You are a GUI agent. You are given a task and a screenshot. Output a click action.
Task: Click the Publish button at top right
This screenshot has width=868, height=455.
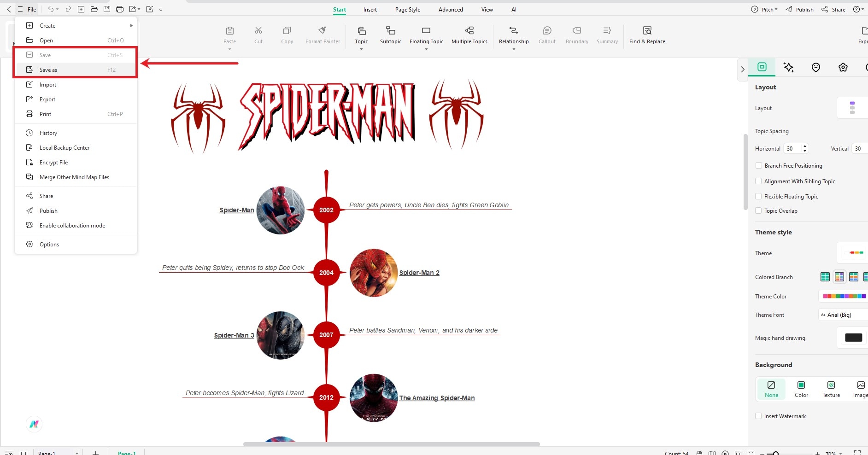point(800,10)
